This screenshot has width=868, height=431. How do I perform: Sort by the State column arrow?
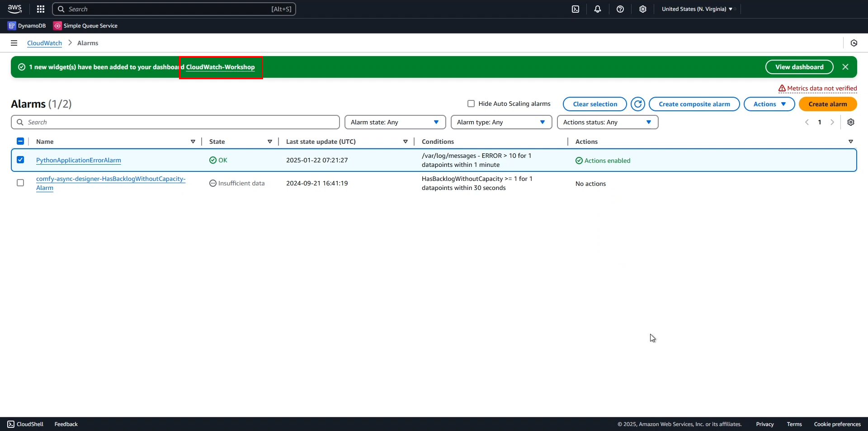point(270,142)
